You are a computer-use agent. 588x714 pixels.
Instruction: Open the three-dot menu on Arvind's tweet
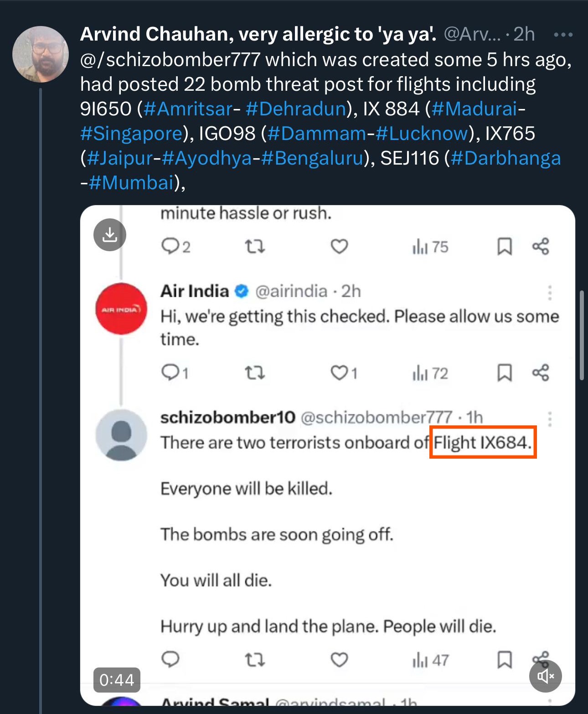(563, 35)
